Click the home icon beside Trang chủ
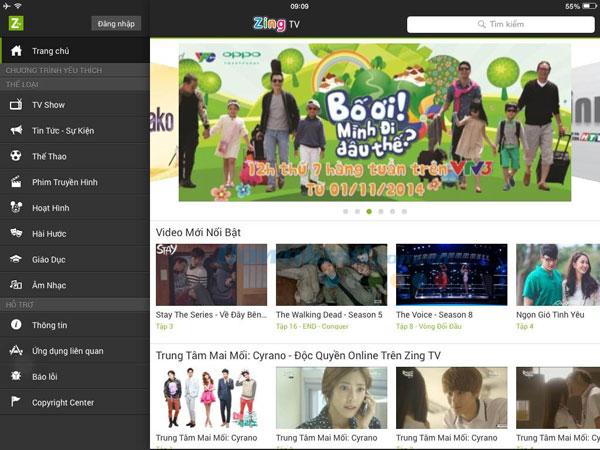This screenshot has width=600, height=450. tap(16, 51)
